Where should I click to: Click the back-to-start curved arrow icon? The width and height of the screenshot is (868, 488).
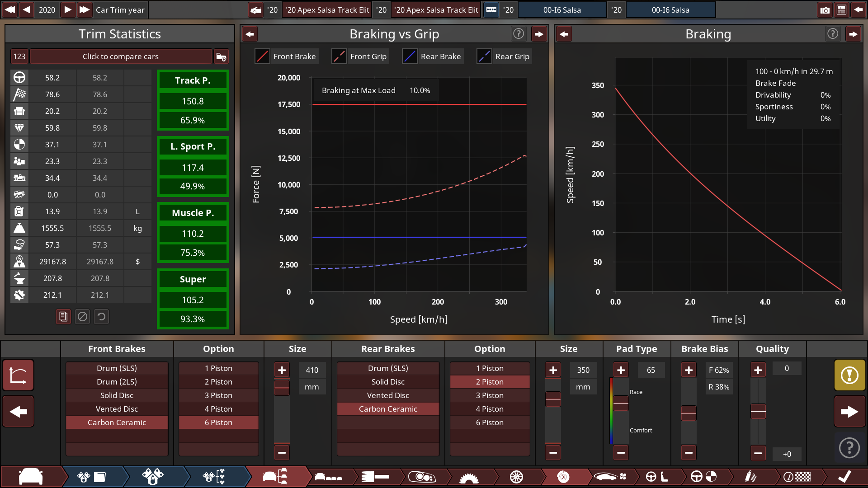tap(18, 375)
